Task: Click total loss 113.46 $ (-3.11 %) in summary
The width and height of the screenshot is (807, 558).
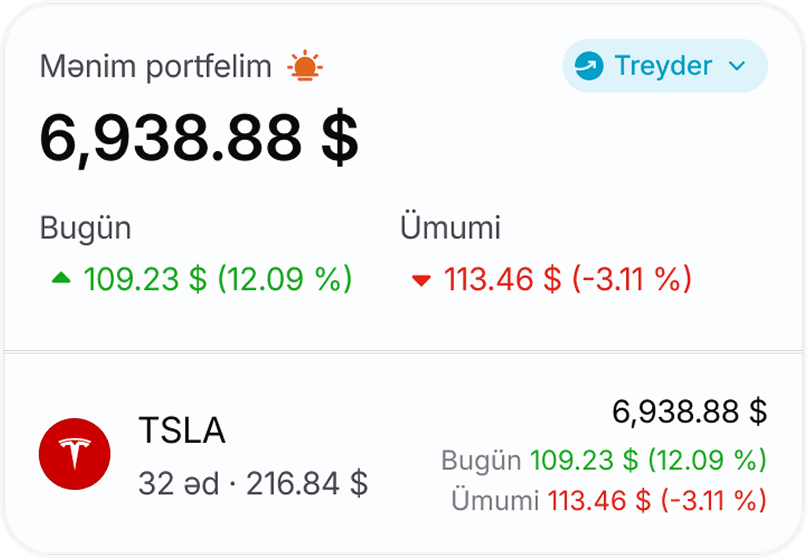Action: pyautogui.click(x=568, y=279)
